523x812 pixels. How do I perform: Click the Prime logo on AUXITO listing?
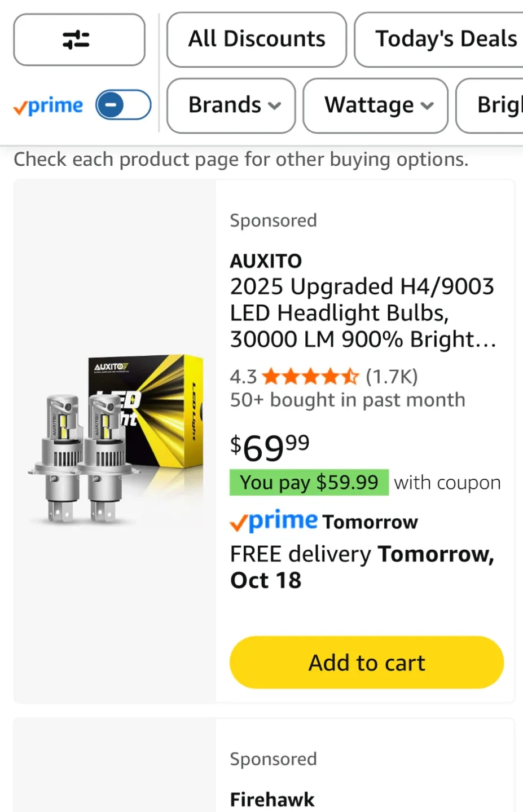point(273,522)
